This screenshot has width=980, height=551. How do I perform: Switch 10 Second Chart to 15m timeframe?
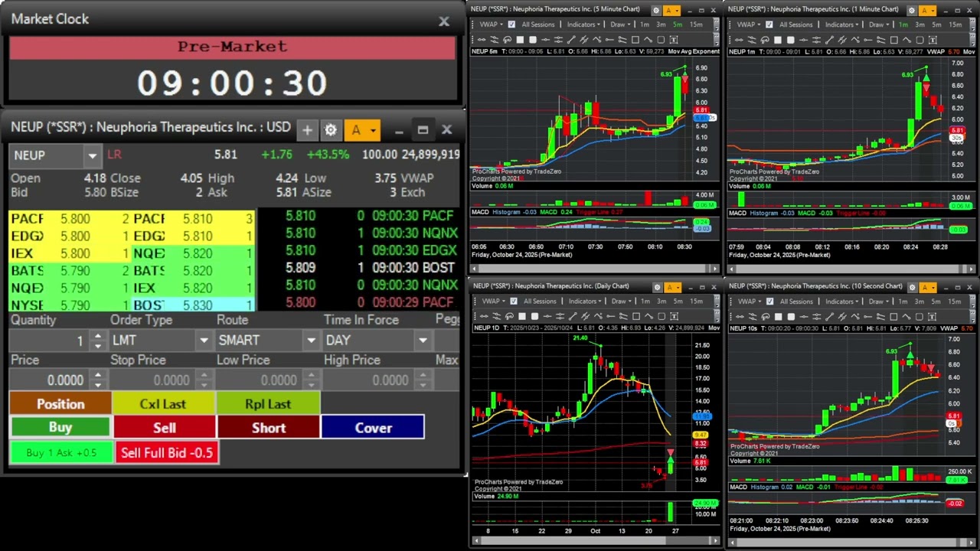(x=955, y=301)
